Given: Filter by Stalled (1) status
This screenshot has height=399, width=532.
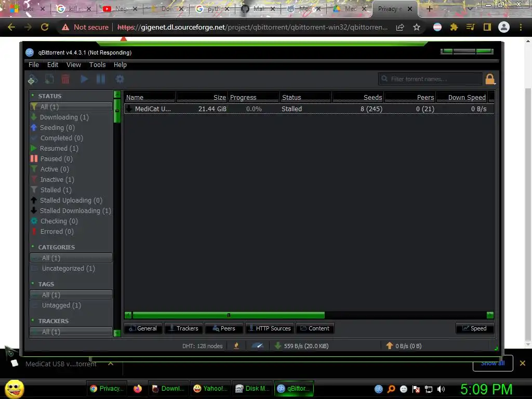Looking at the screenshot, I should (x=71, y=190).
